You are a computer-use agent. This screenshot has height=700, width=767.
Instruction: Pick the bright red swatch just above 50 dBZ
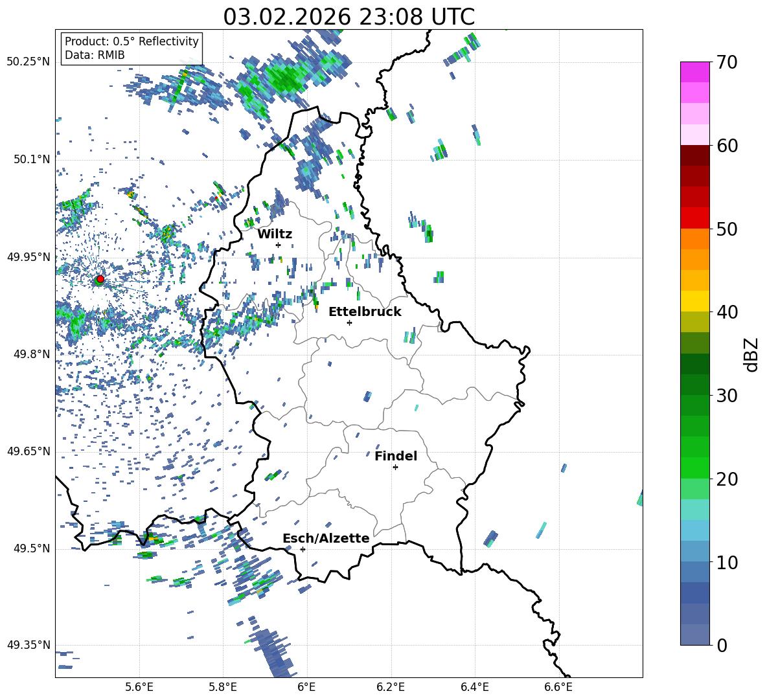(695, 218)
